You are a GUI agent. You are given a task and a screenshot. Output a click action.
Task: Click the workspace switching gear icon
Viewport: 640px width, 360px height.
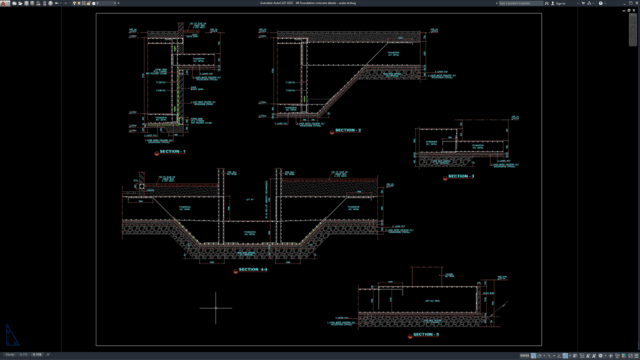tap(600, 356)
